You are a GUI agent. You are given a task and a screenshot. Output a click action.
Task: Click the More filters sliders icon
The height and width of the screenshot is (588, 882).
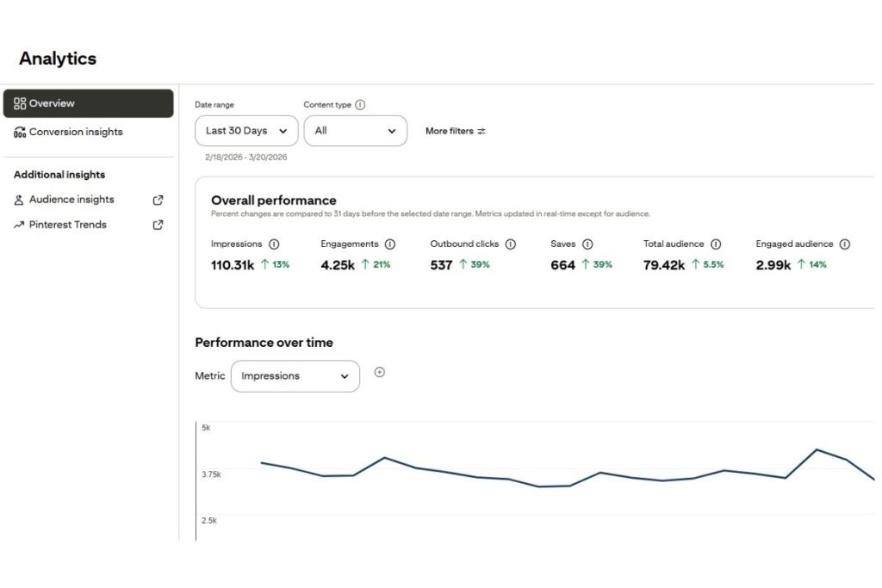click(480, 131)
